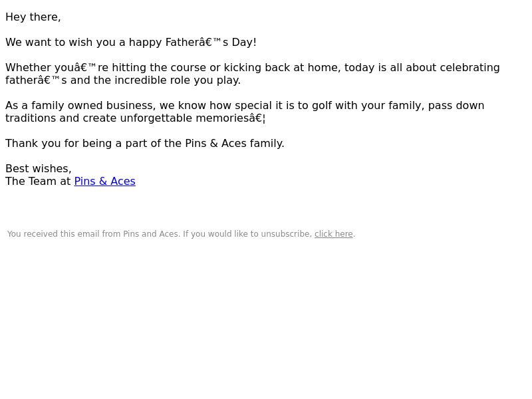
Task: Click the "incredible role you play" line
Action: (x=123, y=80)
